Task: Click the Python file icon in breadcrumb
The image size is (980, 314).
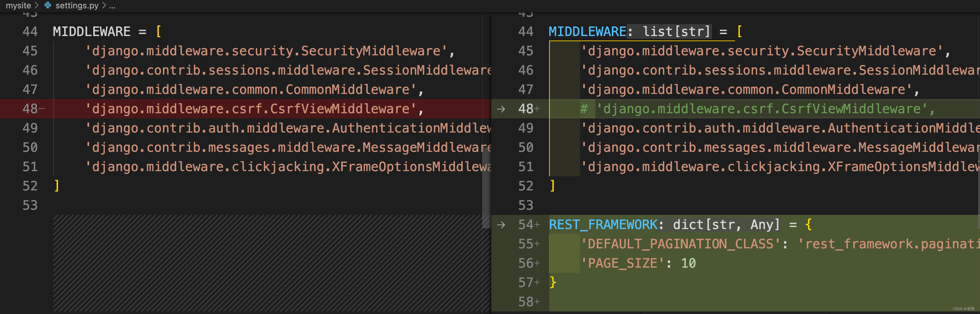Action: 48,5
